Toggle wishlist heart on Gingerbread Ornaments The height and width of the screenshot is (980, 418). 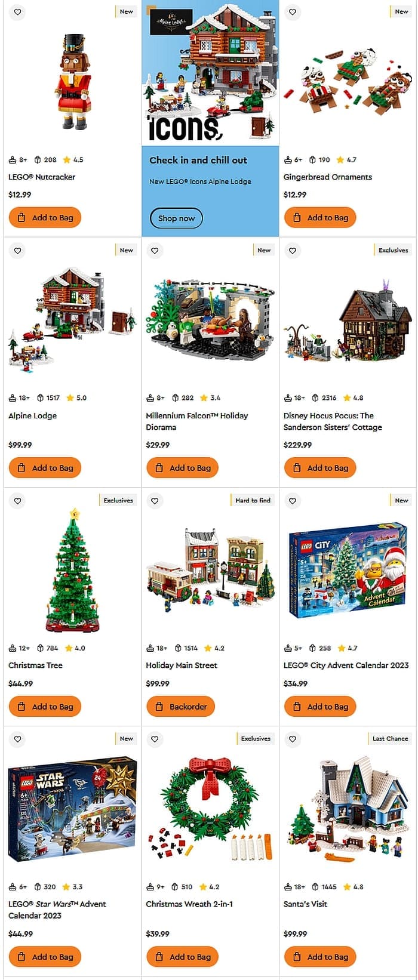pyautogui.click(x=293, y=12)
